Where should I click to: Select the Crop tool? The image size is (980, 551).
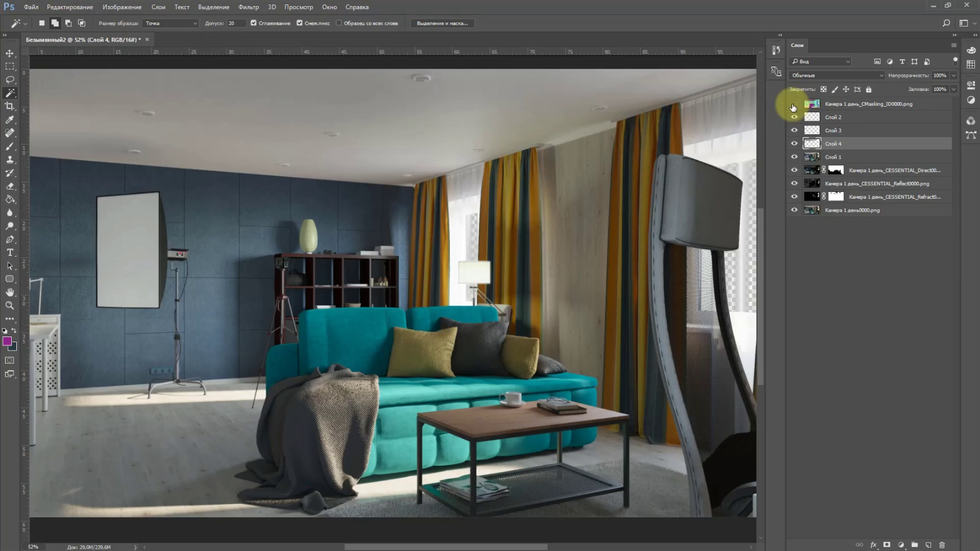pos(10,106)
